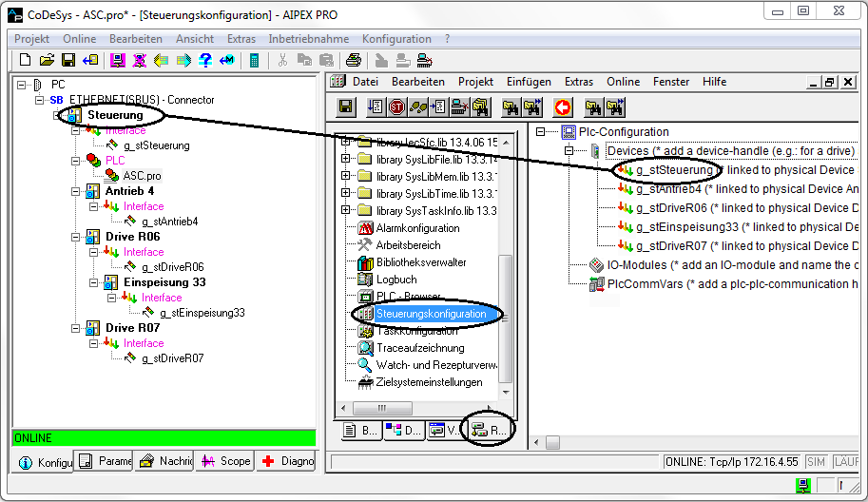
Task: Open the Einfügen menu in CoDeSys
Action: 529,82
